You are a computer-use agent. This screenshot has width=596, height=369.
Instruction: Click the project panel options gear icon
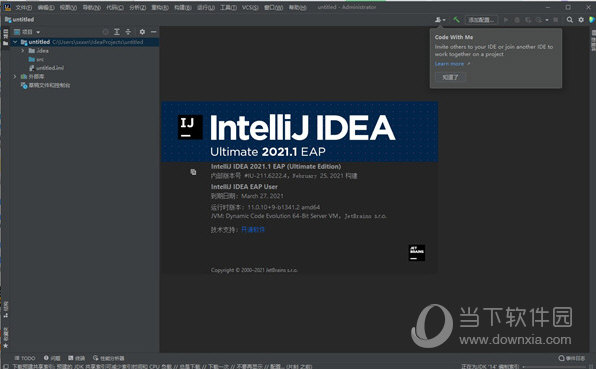(x=142, y=32)
